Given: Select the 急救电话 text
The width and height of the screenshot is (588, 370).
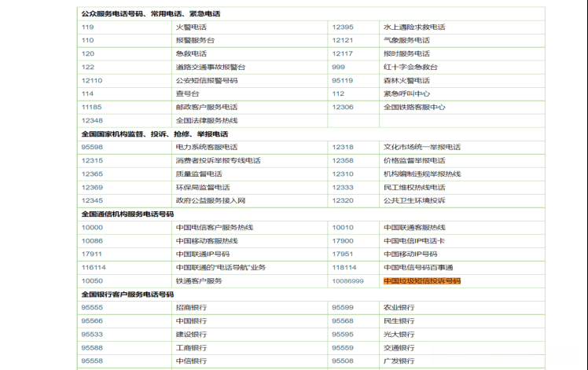Looking at the screenshot, I should 191,53.
